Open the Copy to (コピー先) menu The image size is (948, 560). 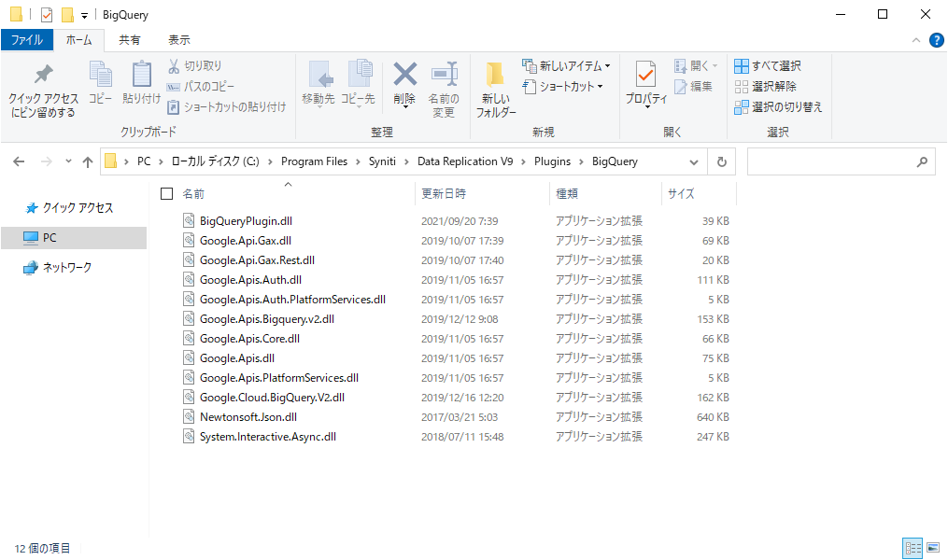tap(358, 85)
